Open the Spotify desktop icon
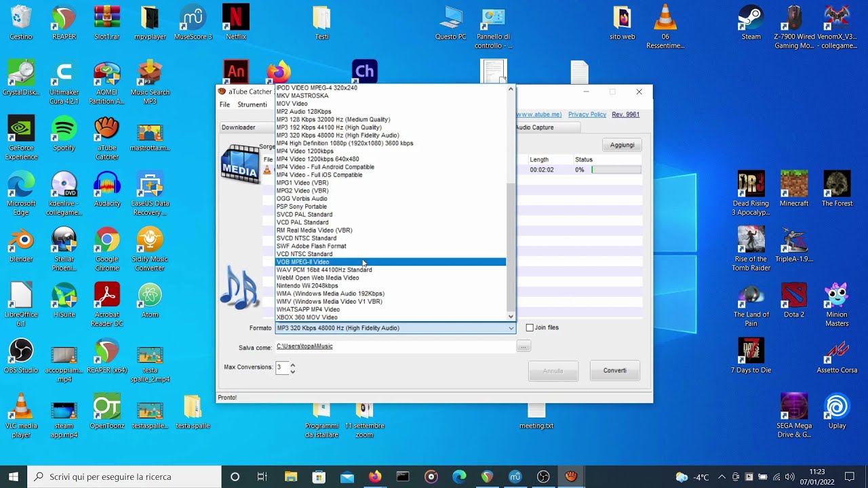 point(64,134)
